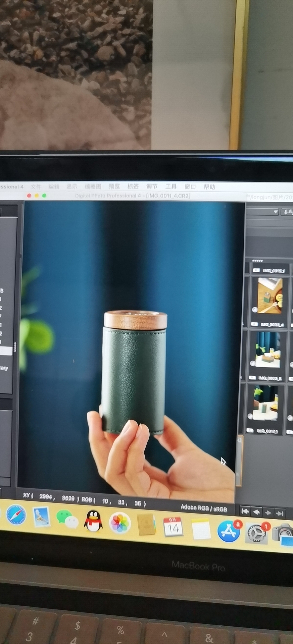Open Safari from the Dock
Viewport: 293px width, 644px height.
pos(16,515)
